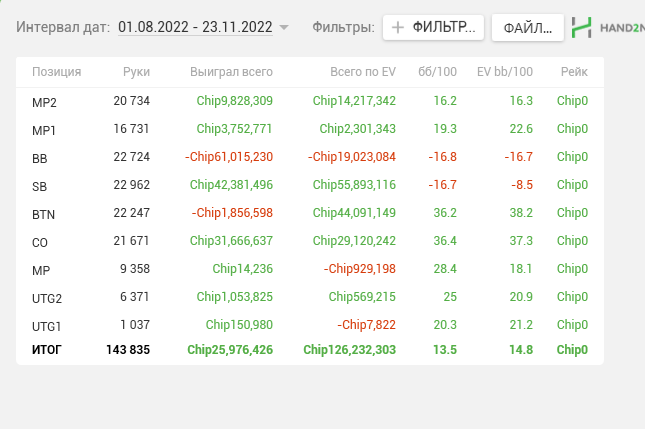Sort by the Позиция column header
The width and height of the screenshot is (645, 429).
pos(57,72)
